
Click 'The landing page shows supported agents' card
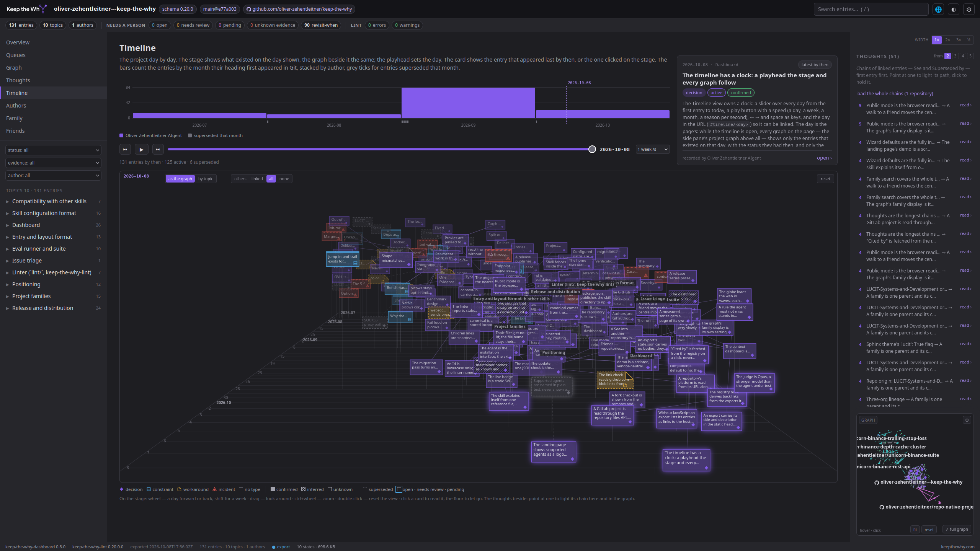pos(554,452)
